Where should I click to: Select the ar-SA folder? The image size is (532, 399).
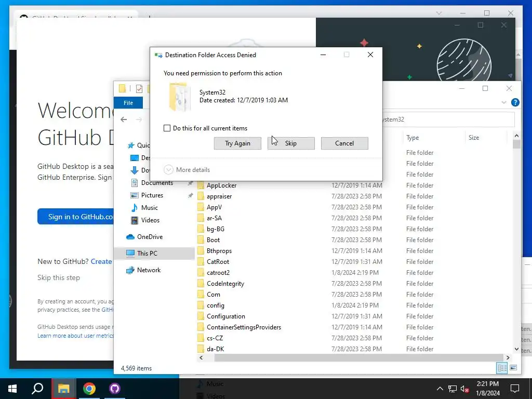(214, 218)
